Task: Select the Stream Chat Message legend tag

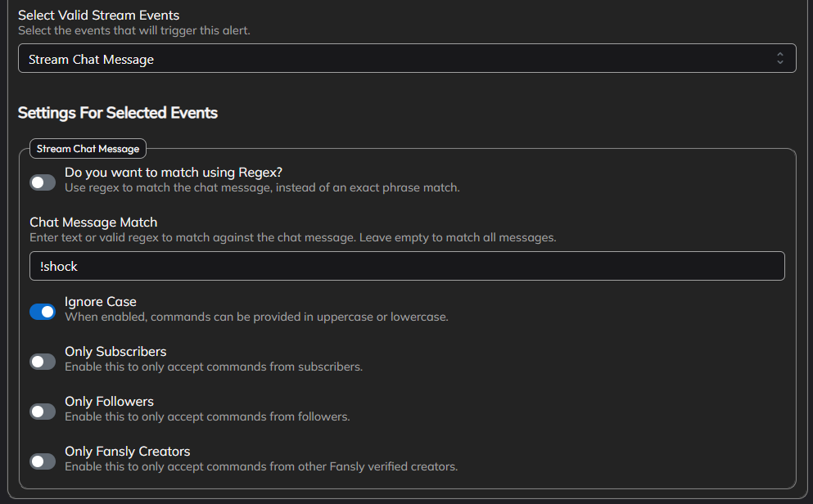Action: coord(88,149)
